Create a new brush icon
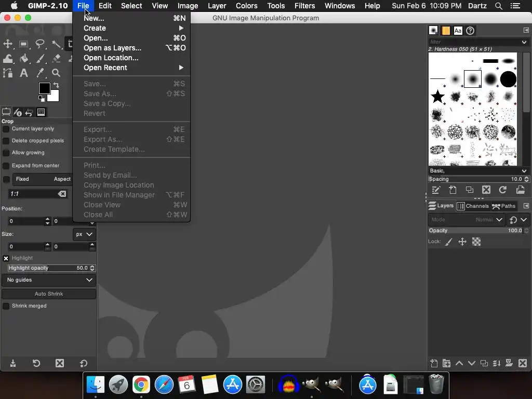This screenshot has height=399, width=532. 453,190
